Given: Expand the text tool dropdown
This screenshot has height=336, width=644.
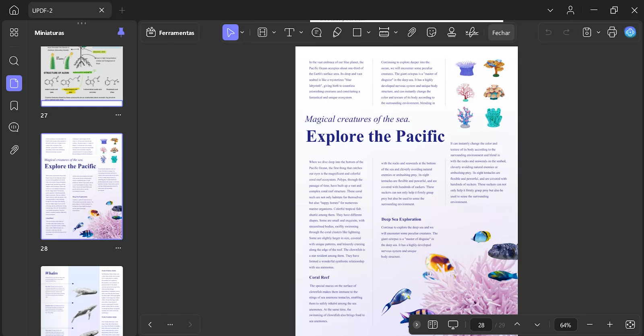Looking at the screenshot, I should pyautogui.click(x=301, y=33).
